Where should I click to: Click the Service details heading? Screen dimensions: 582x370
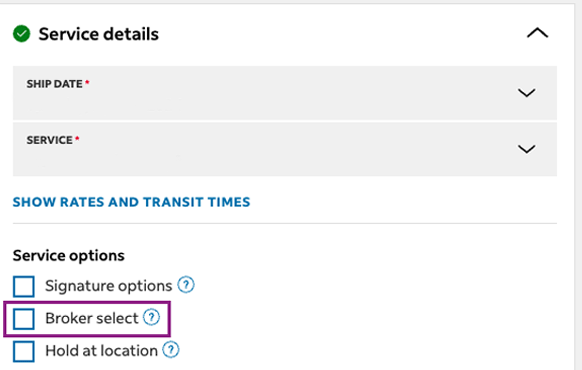point(99,34)
